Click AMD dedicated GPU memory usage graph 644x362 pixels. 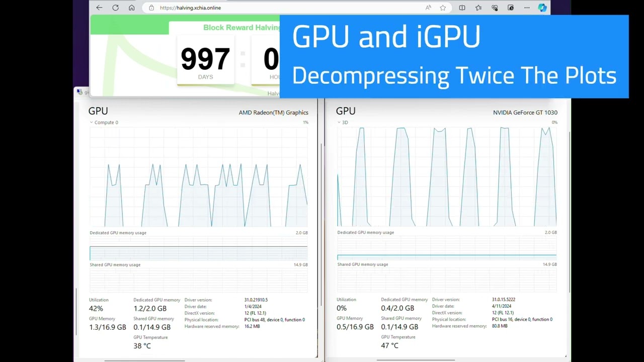pyautogui.click(x=199, y=248)
